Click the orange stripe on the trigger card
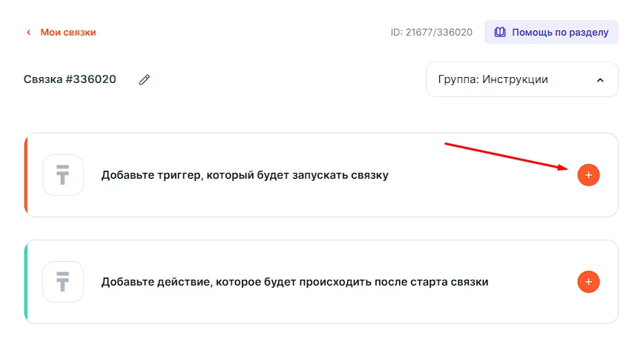The width and height of the screenshot is (644, 362). click(26, 175)
